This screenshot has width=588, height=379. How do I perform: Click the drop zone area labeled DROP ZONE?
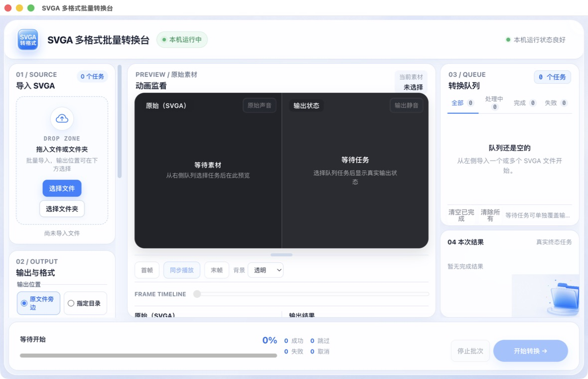coord(62,161)
